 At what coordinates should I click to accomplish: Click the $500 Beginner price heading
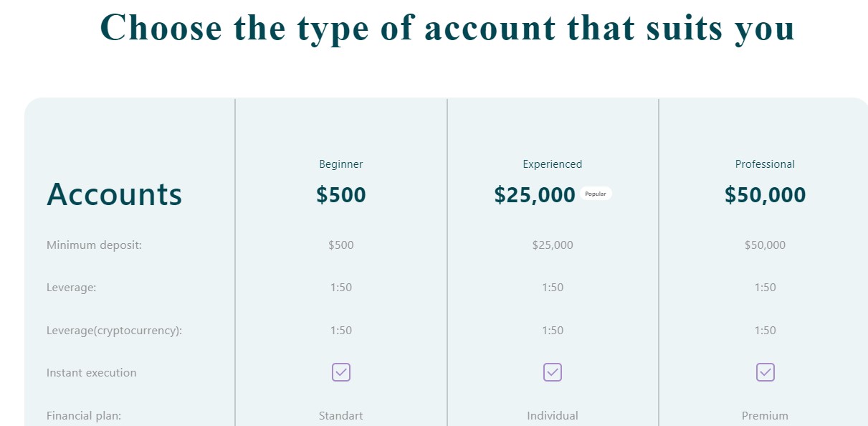pyautogui.click(x=341, y=195)
